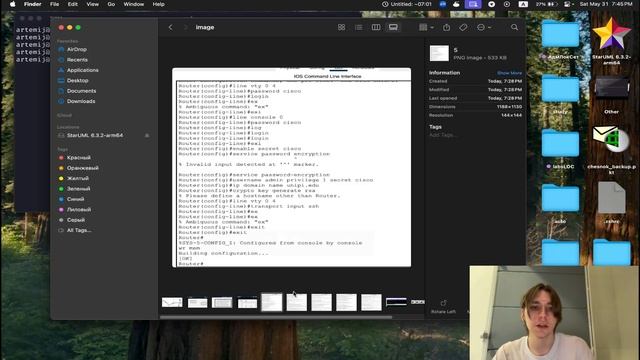The height and width of the screenshot is (360, 640).
Task: Select the highlighted fifth gallery thumbnail
Action: [272, 302]
